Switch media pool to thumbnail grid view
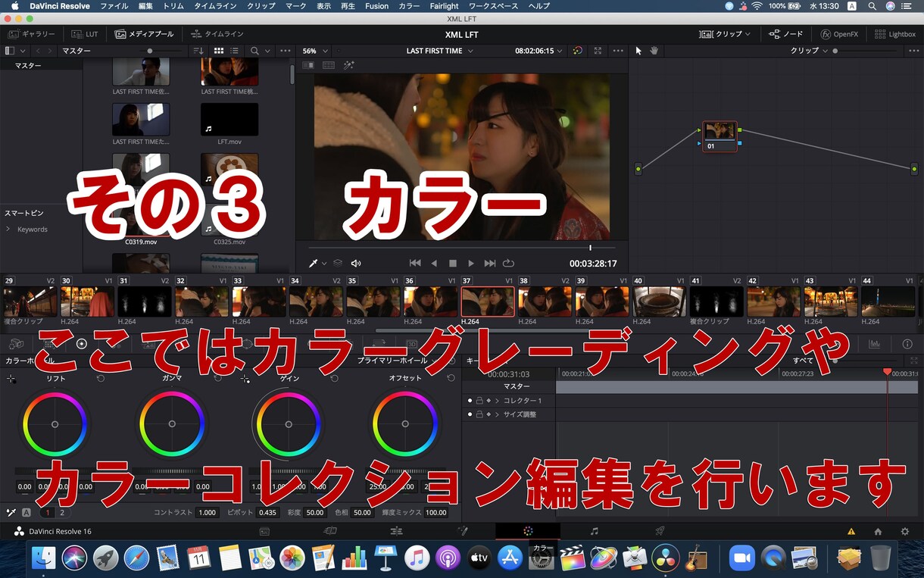 click(x=219, y=51)
